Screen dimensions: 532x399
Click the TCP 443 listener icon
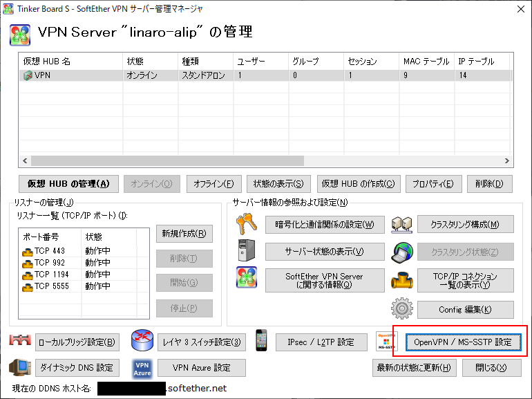[x=28, y=252]
